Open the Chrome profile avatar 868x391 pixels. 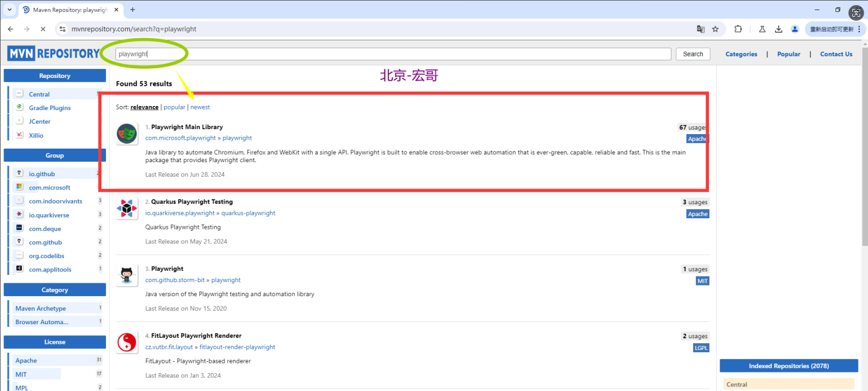795,29
